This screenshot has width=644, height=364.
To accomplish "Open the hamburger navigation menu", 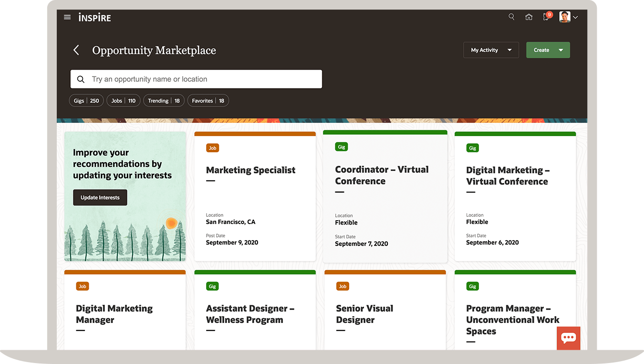I will tap(67, 17).
